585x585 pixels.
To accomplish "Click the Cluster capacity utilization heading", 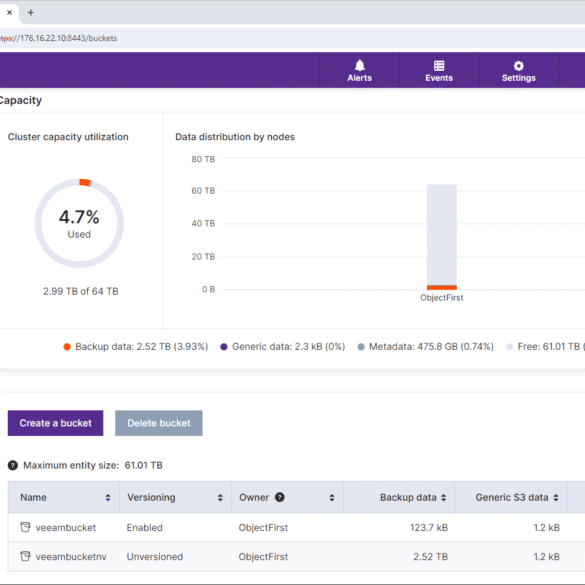I will tap(68, 137).
